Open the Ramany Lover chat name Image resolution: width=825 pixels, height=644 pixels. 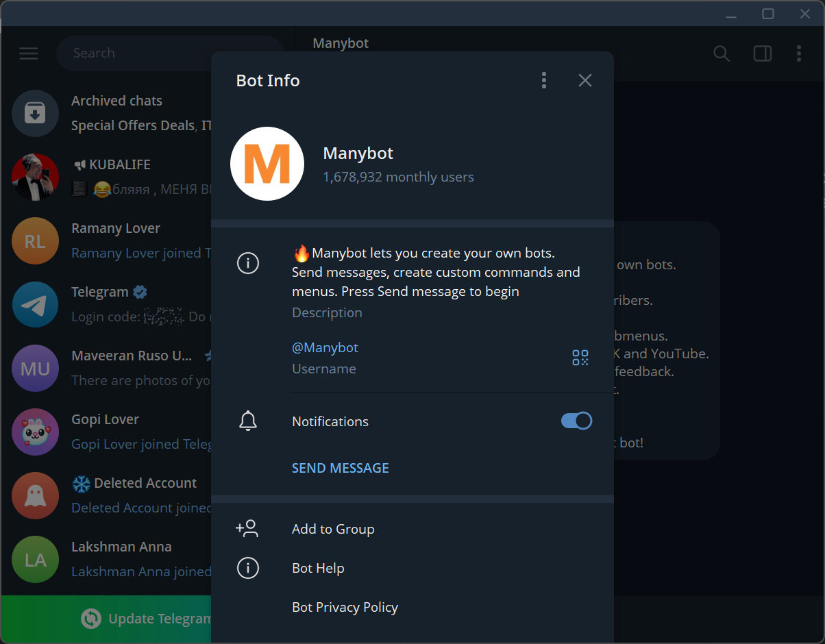[116, 228]
